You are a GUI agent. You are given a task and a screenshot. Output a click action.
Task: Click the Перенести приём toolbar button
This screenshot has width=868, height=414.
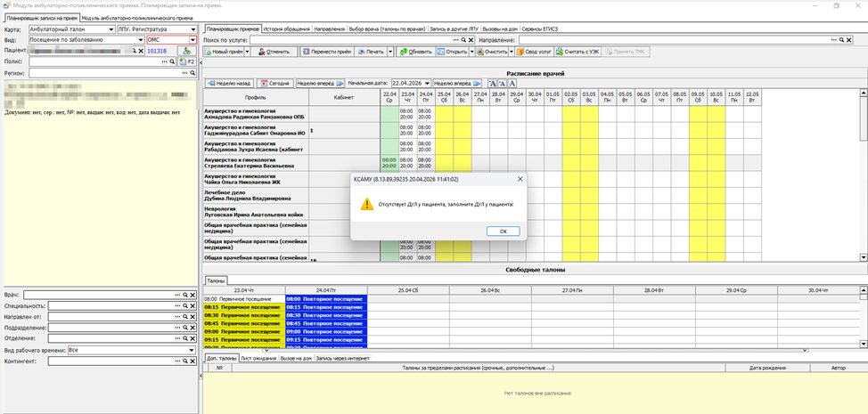326,52
